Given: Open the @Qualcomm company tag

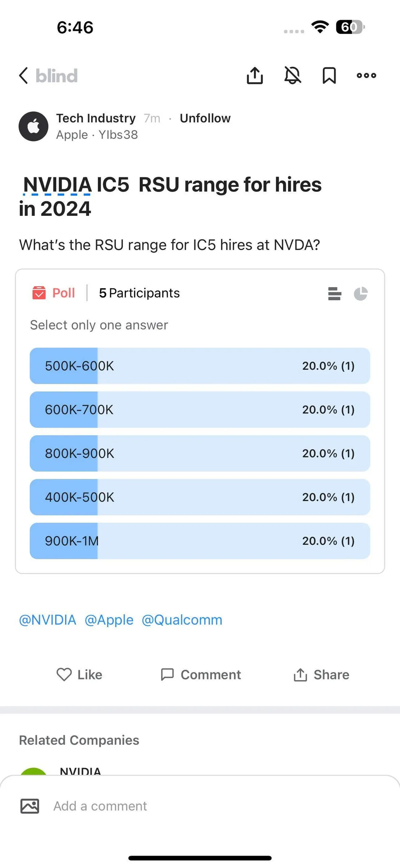Looking at the screenshot, I should point(182,620).
